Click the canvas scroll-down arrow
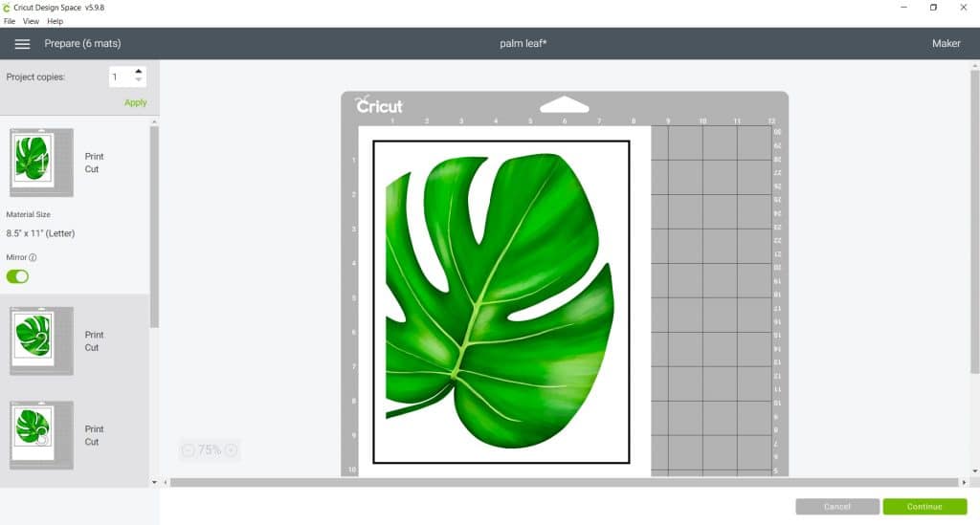The width and height of the screenshot is (980, 525). pos(975,472)
